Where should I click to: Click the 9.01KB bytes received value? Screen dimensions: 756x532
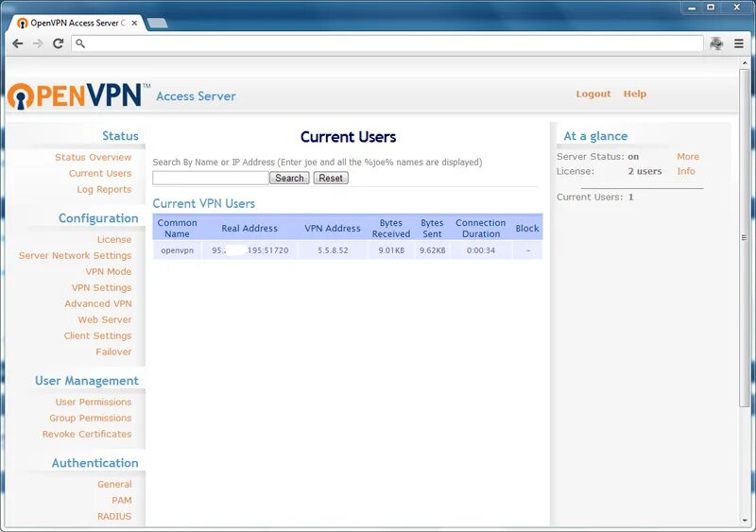pos(391,250)
